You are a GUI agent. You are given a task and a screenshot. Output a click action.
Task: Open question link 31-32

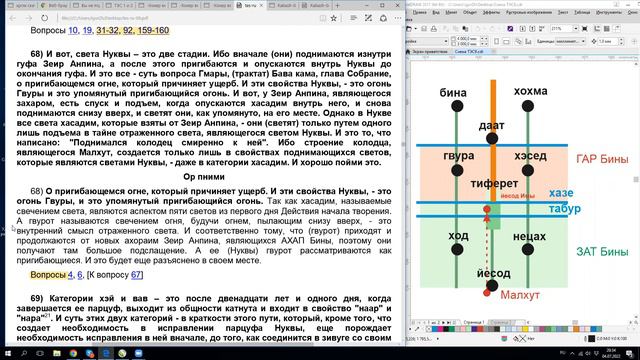107,31
